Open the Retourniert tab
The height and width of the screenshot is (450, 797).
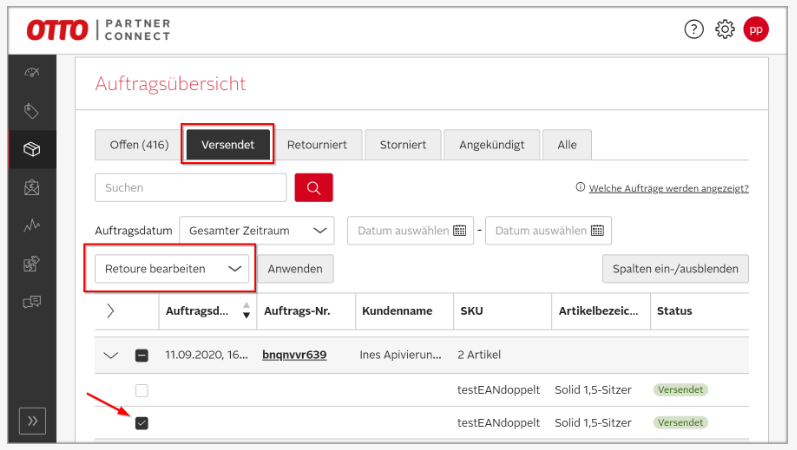point(317,145)
